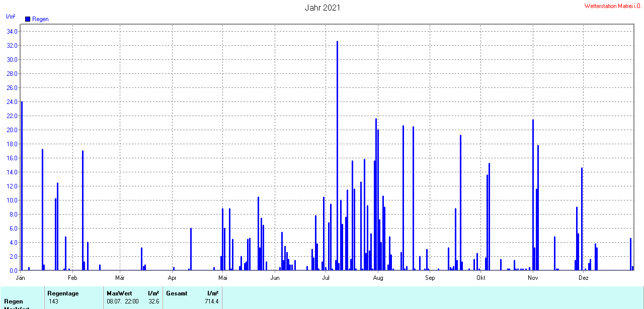Click the 2.0 y-axis value
Image resolution: width=644 pixels, height=309 pixels.
tap(13, 256)
